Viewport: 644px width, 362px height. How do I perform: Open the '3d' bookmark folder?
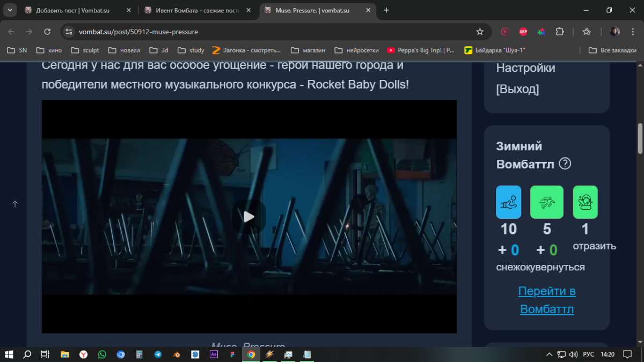point(159,50)
